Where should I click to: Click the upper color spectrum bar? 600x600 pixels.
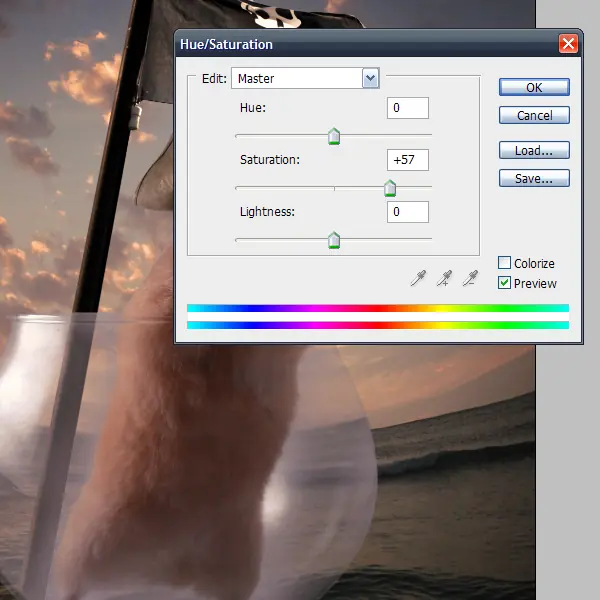(x=378, y=308)
